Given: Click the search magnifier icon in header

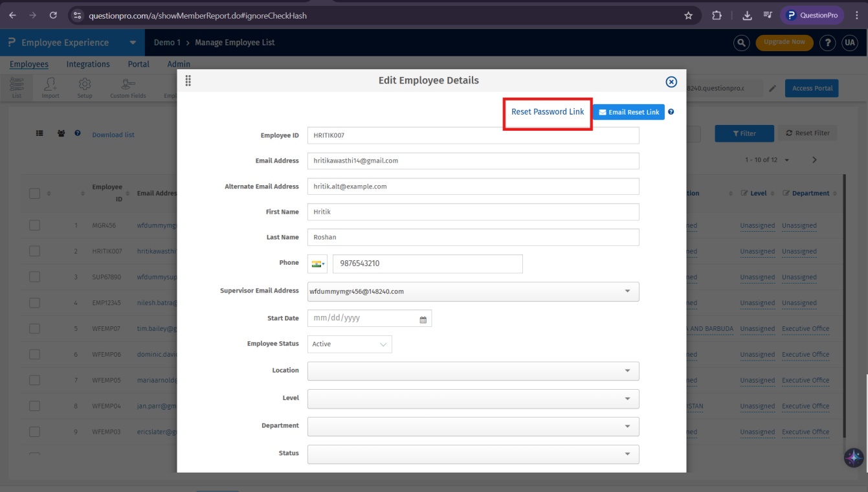Looking at the screenshot, I should point(741,43).
